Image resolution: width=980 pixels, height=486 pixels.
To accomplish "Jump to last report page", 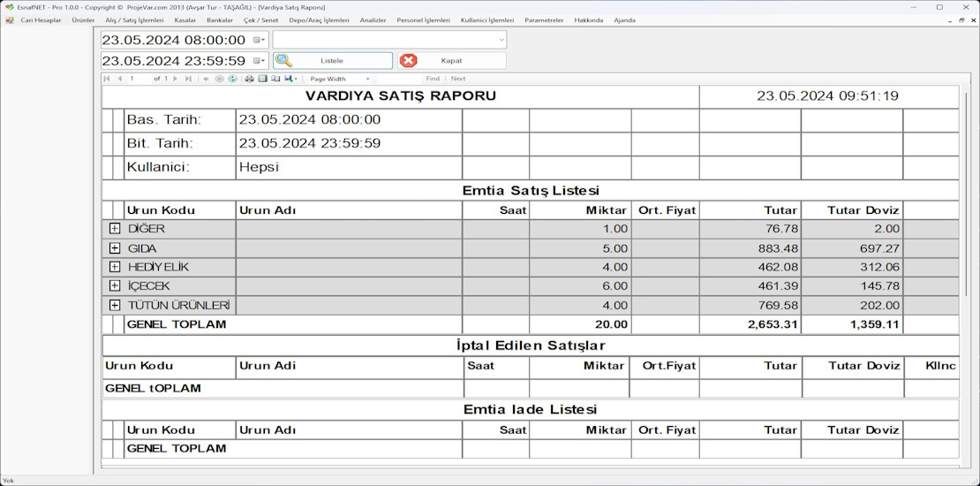I will 188,79.
